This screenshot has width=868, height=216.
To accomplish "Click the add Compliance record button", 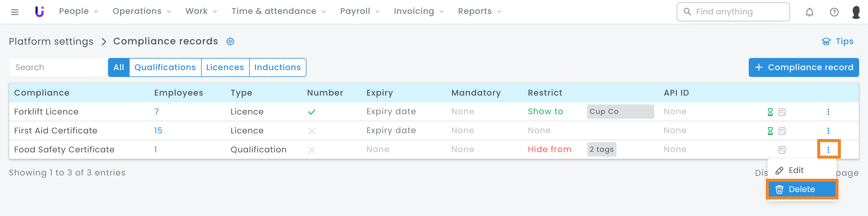I will pos(803,67).
